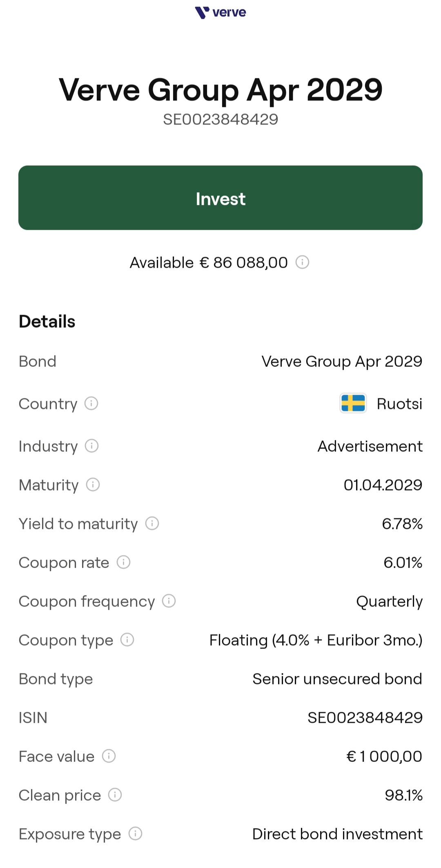Show Coupon frequency info icon
The image size is (441, 868).
pyautogui.click(x=169, y=601)
